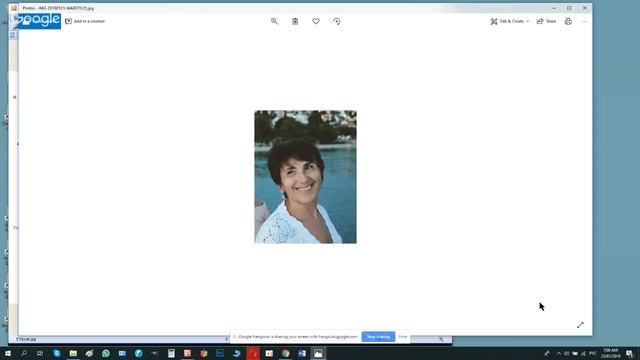640x360 pixels.
Task: Print the photo using the printer icon
Action: pos(568,21)
